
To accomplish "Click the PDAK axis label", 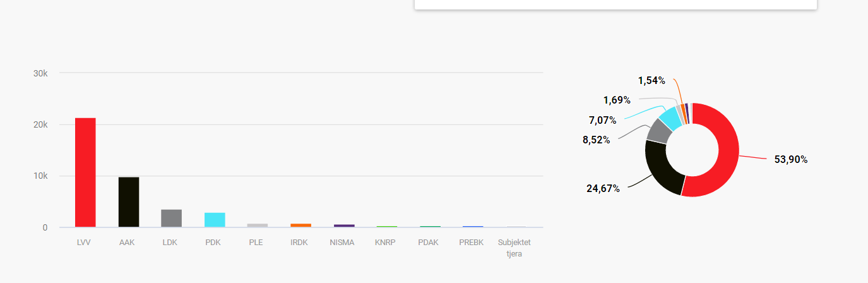I will [428, 243].
